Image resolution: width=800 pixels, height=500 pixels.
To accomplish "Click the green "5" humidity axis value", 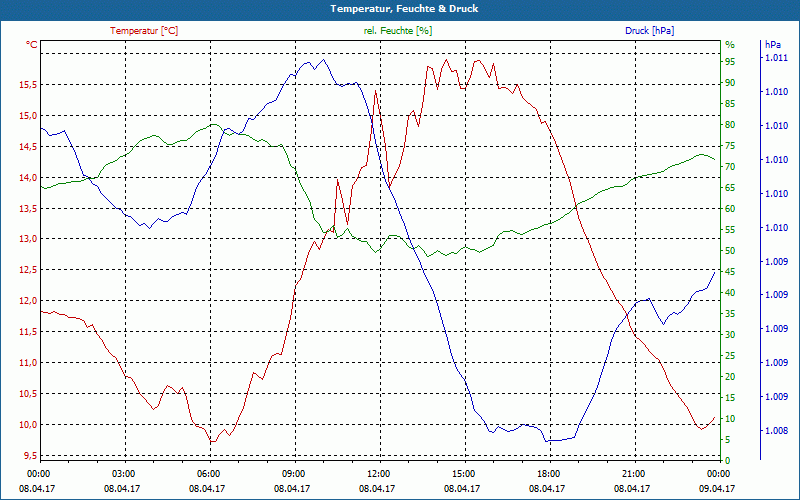I will (728, 440).
